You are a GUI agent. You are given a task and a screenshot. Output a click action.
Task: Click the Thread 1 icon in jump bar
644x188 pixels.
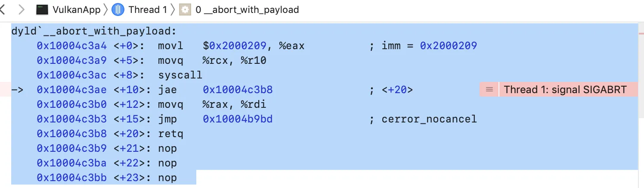[118, 9]
